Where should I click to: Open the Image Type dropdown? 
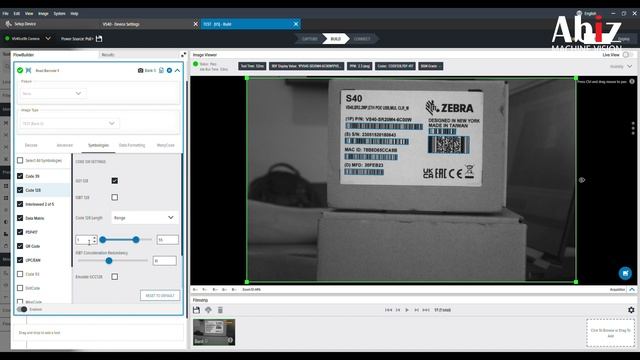(69, 123)
